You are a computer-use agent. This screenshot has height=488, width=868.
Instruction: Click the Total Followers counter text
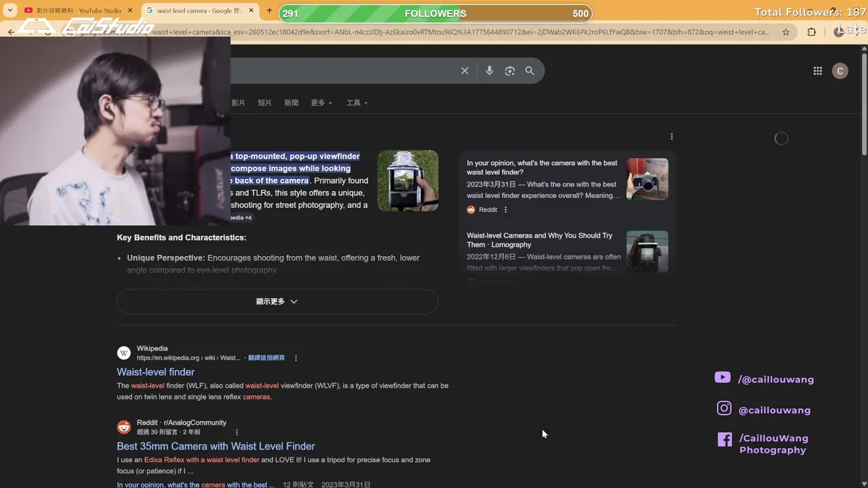(811, 12)
